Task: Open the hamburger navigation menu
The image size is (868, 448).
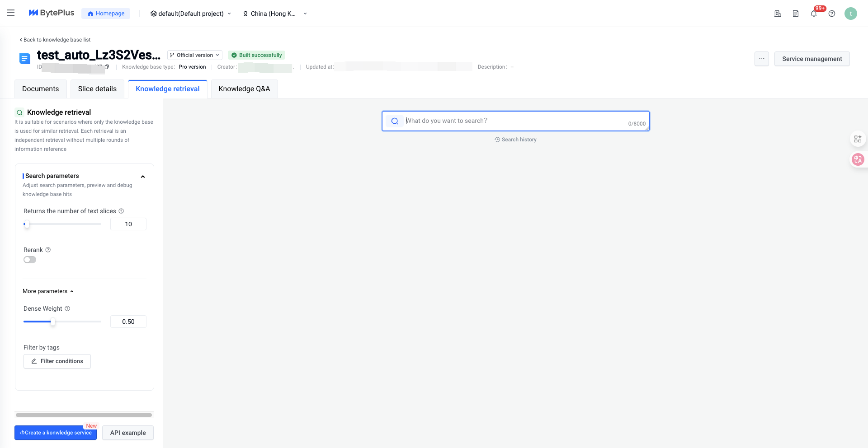Action: pyautogui.click(x=11, y=13)
